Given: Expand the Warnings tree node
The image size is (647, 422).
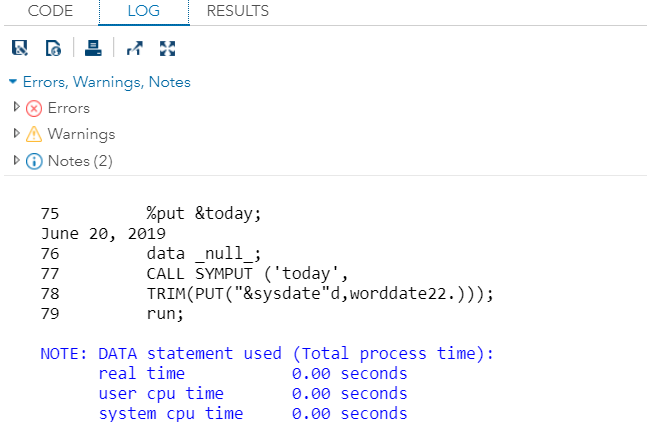Looking at the screenshot, I should [x=17, y=133].
